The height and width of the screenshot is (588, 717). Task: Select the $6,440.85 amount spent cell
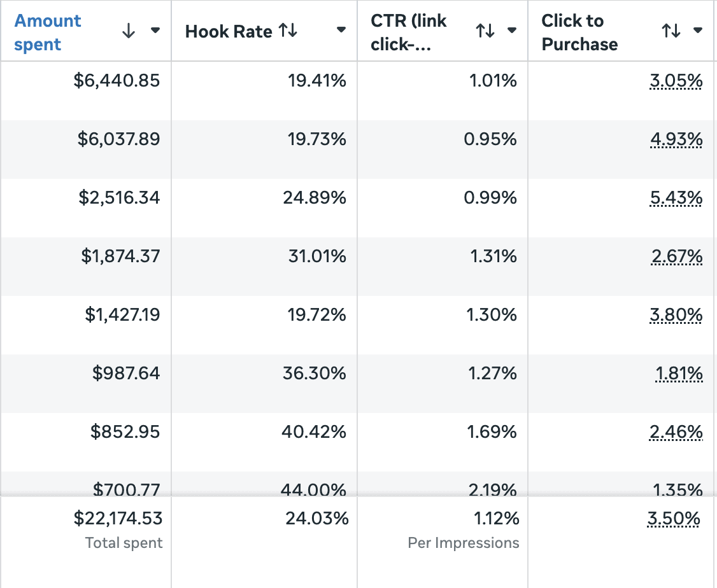point(117,81)
